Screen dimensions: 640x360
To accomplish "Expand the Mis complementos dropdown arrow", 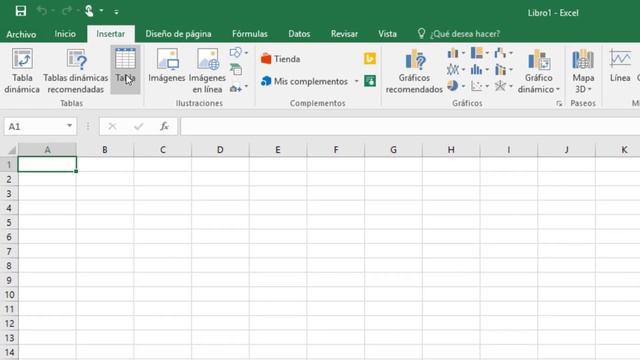I will 356,81.
